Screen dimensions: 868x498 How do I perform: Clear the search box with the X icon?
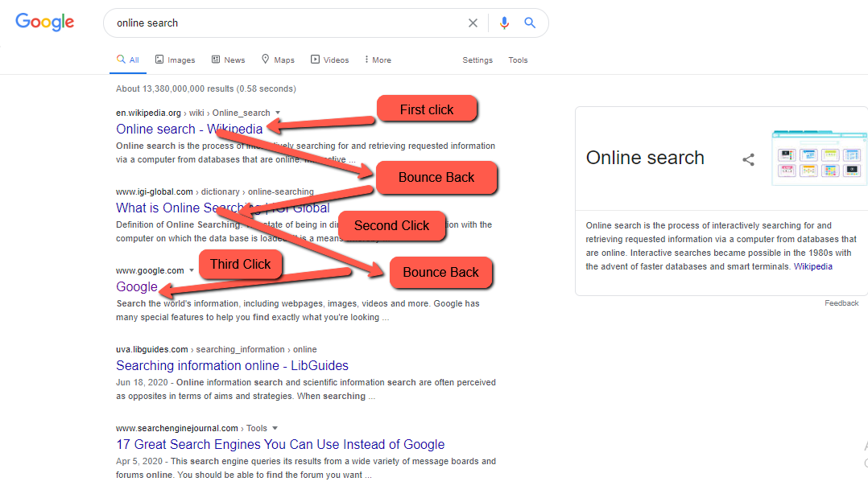coord(473,23)
